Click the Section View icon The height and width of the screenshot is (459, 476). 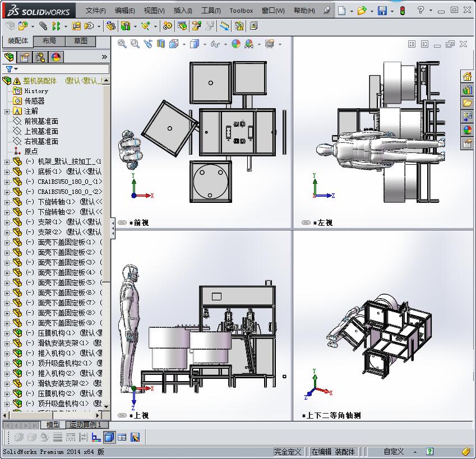coord(160,44)
